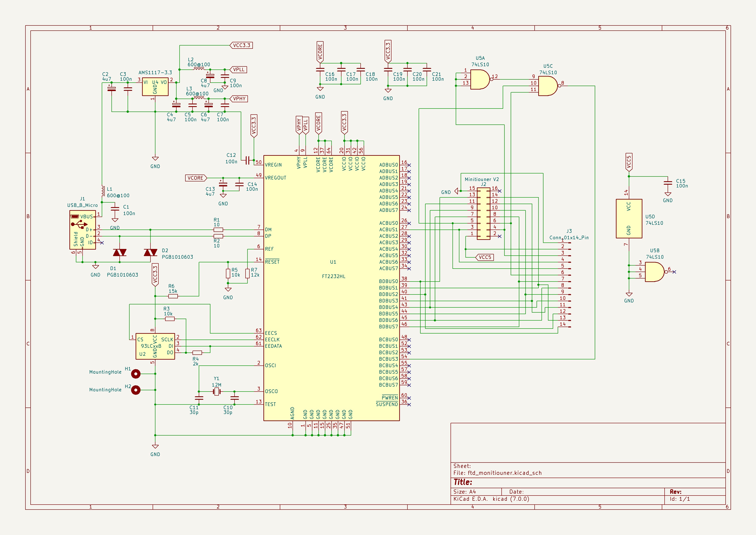
Task: Click the GND symbol below U5B
Action: coord(629,294)
